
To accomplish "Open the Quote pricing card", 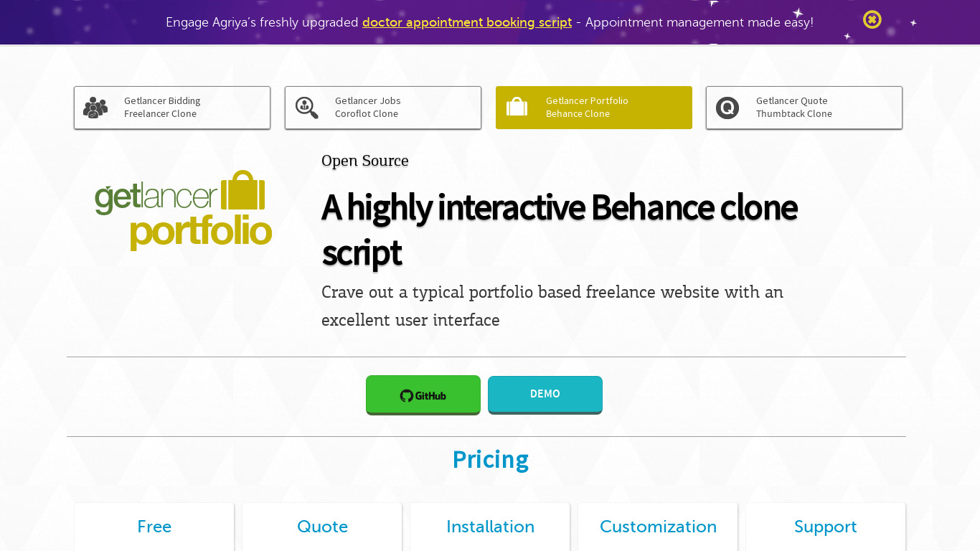I will (322, 527).
